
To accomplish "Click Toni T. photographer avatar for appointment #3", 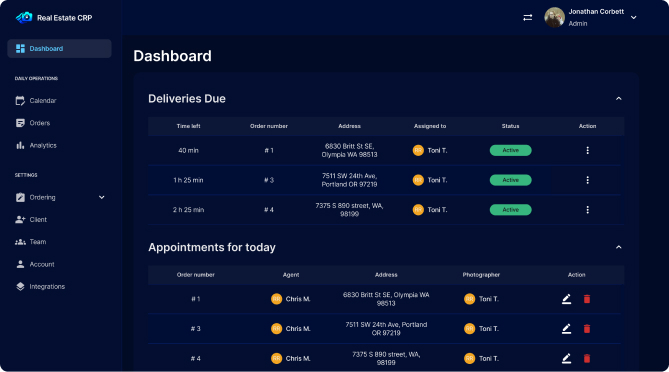I will tap(469, 329).
